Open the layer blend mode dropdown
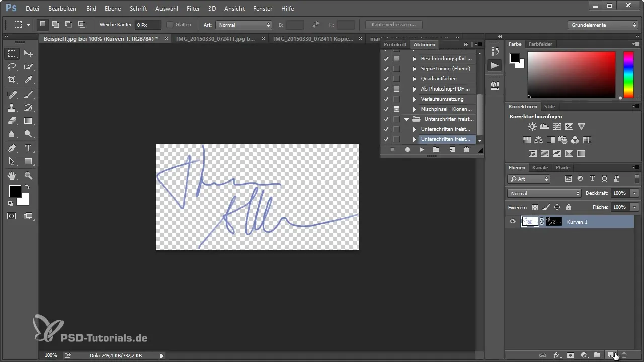The image size is (644, 362). tap(544, 193)
